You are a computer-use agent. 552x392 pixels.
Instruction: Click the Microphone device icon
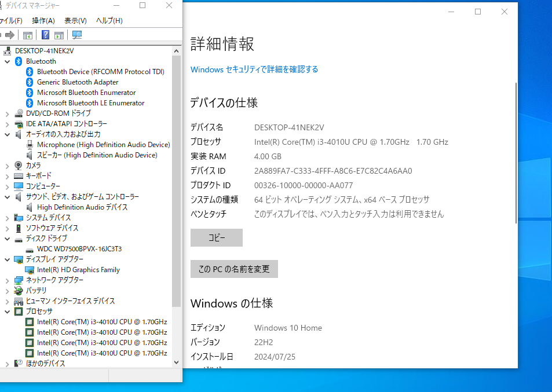pyautogui.click(x=30, y=145)
